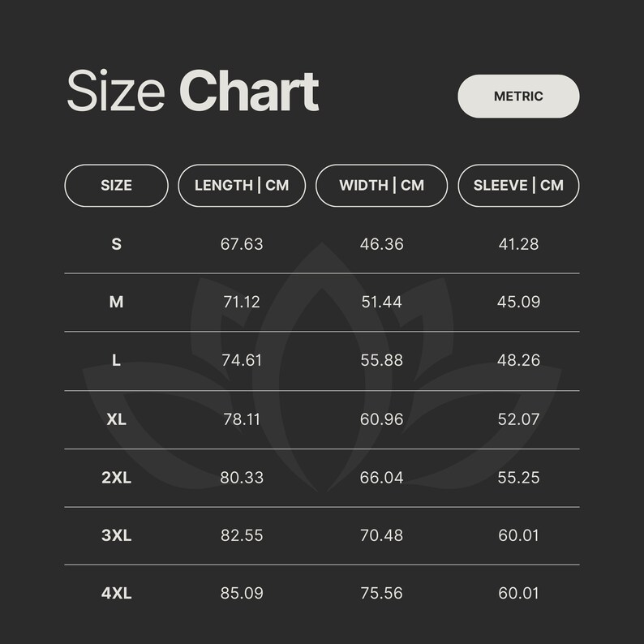Select the 51.44 width value

[381, 302]
